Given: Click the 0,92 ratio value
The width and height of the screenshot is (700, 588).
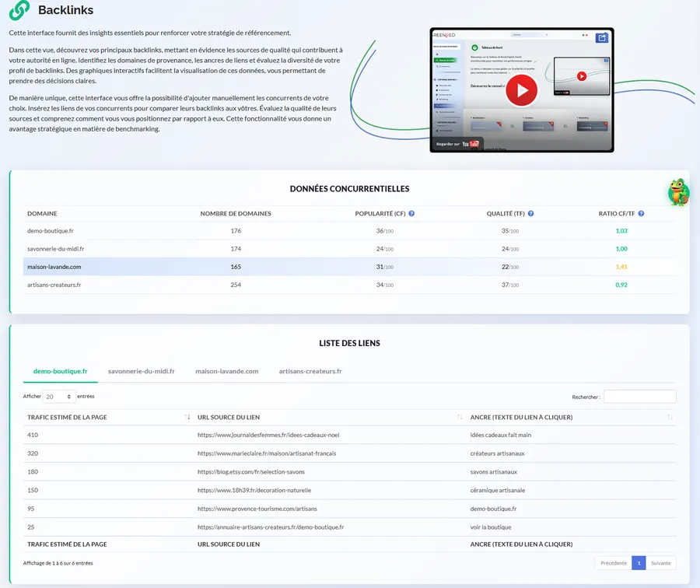Looking at the screenshot, I should tap(621, 285).
